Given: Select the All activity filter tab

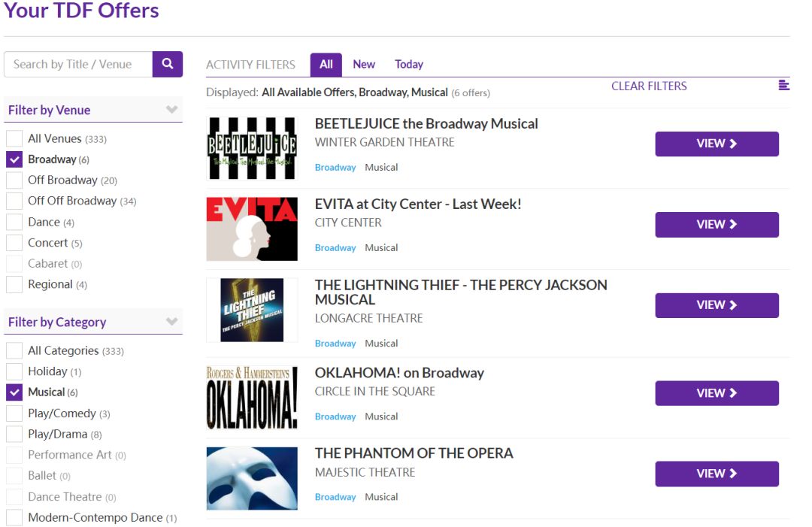Looking at the screenshot, I should [x=326, y=65].
